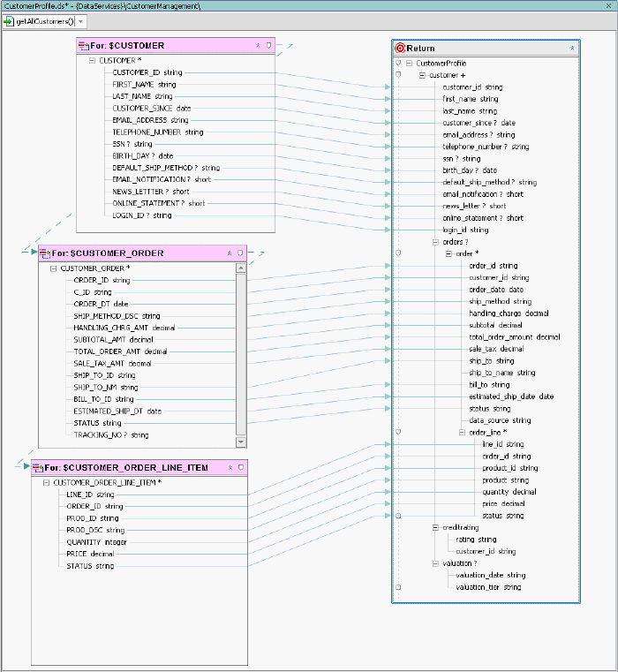Select the For: $CUSTOMER_ORDER_LINE_ITEM header title
618x672 pixels.
click(126, 467)
